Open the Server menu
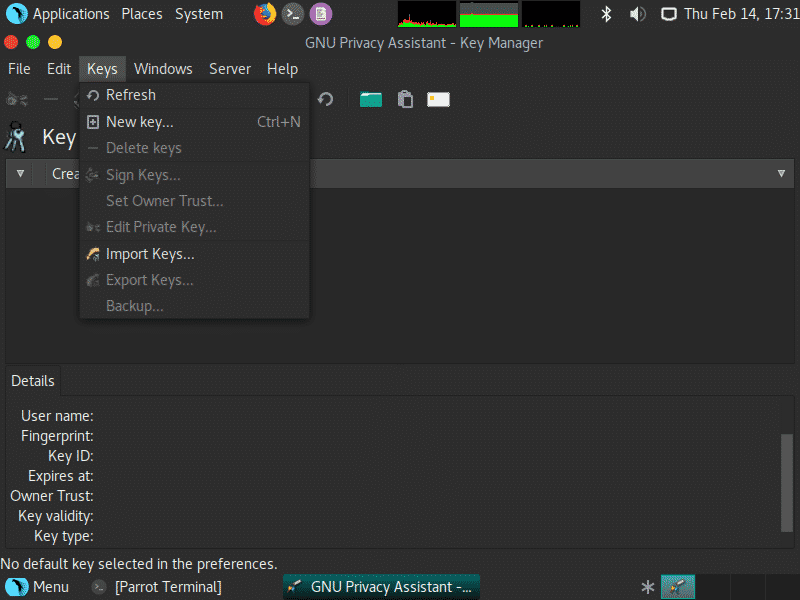Image resolution: width=800 pixels, height=600 pixels. pyautogui.click(x=230, y=69)
